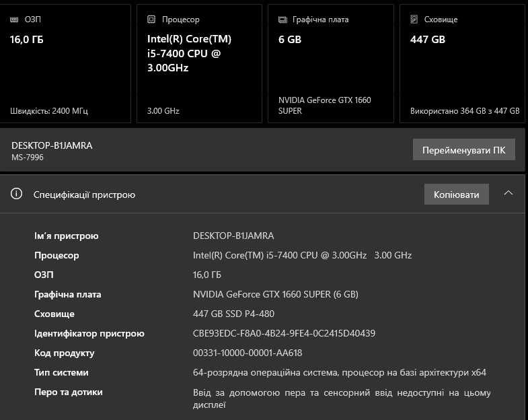
Task: Click the processor chip icon
Action: coord(151,20)
